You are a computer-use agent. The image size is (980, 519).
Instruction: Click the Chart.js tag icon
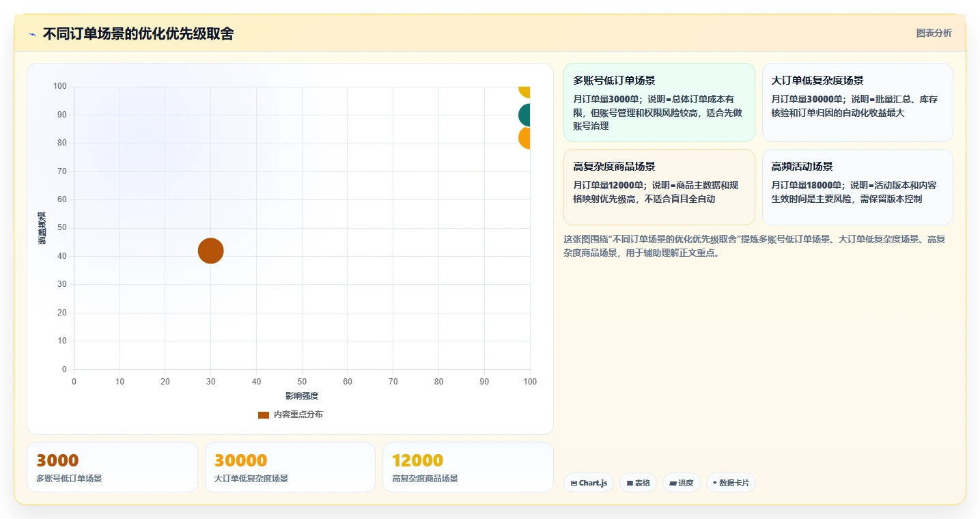[574, 483]
